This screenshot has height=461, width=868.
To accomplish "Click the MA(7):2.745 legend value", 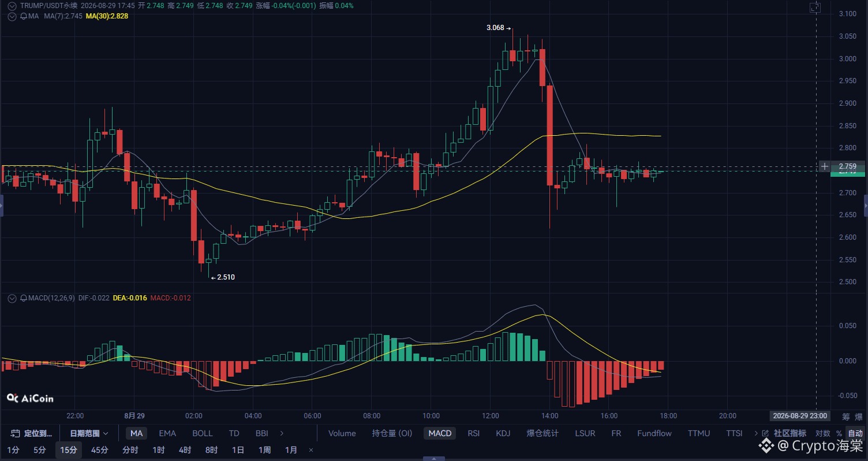I will point(62,16).
